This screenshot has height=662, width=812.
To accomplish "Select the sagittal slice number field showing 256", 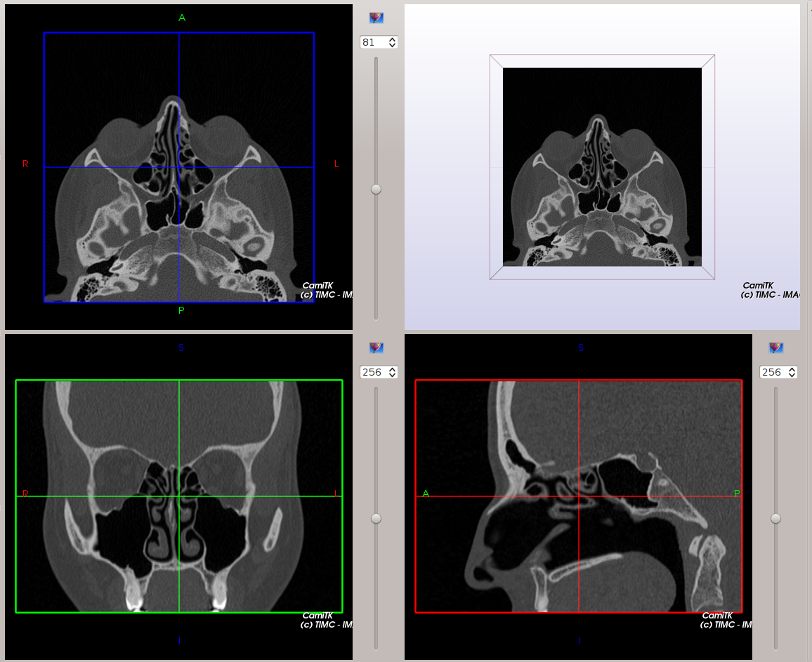I will coord(773,372).
